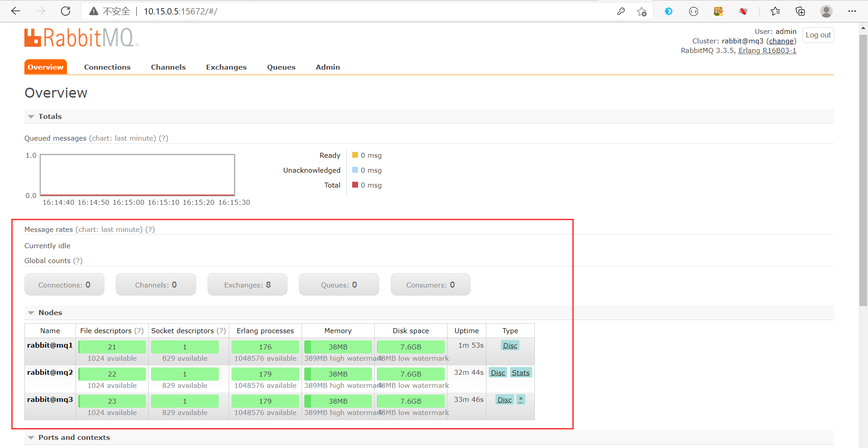Click the Channels: 0 count button
The height and width of the screenshot is (448, 868).
pyautogui.click(x=156, y=284)
